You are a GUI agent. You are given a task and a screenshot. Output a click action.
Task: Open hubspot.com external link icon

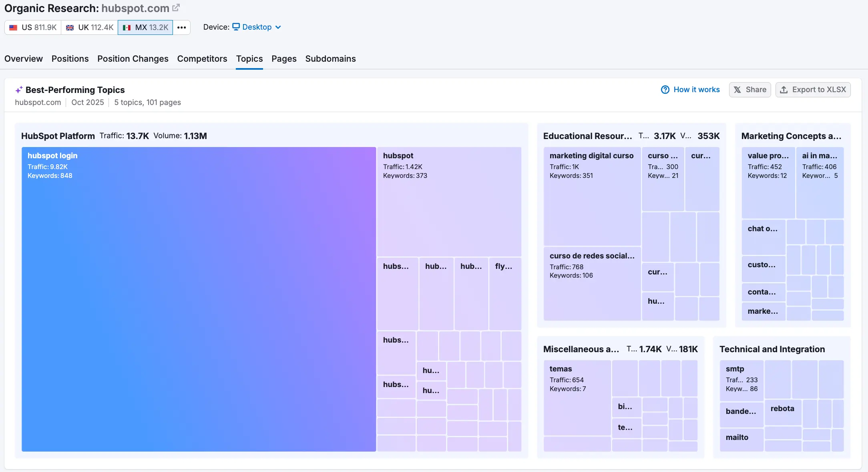pyautogui.click(x=176, y=8)
